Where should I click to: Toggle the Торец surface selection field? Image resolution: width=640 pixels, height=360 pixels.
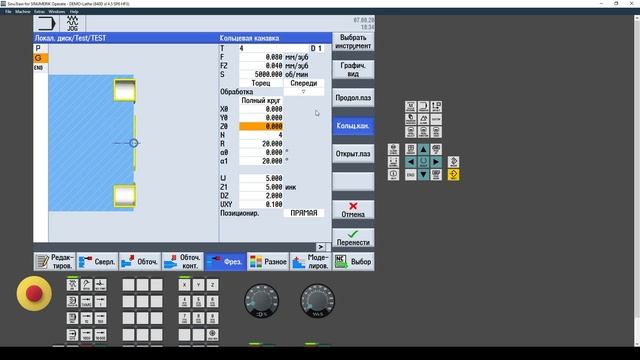coord(261,83)
